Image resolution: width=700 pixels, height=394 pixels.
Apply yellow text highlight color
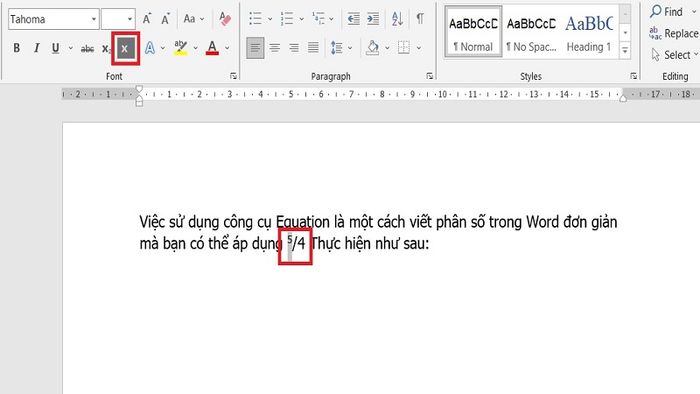point(180,48)
